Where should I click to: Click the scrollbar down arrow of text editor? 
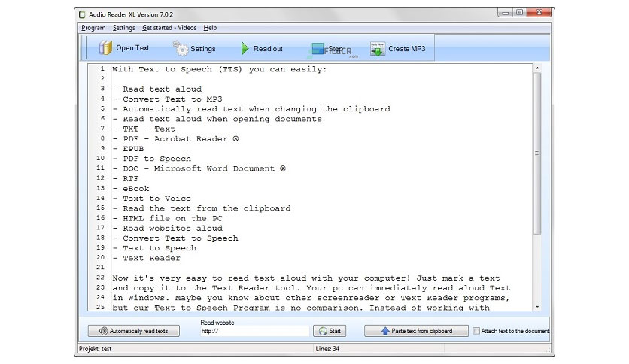pos(537,307)
